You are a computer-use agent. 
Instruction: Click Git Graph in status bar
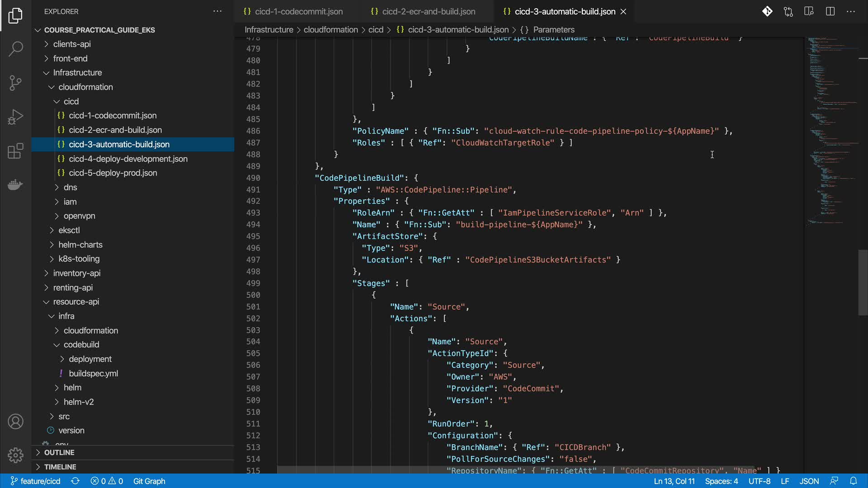click(x=149, y=481)
